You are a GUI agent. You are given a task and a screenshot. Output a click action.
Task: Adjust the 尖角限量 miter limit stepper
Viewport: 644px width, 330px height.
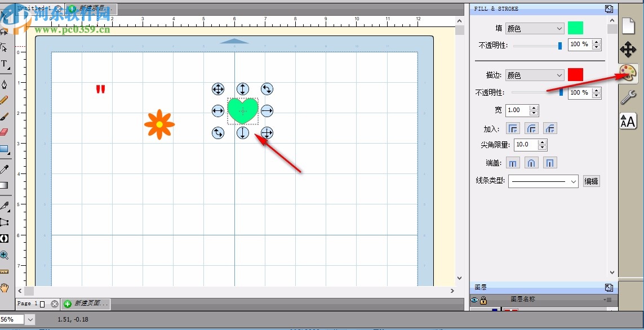pos(543,145)
